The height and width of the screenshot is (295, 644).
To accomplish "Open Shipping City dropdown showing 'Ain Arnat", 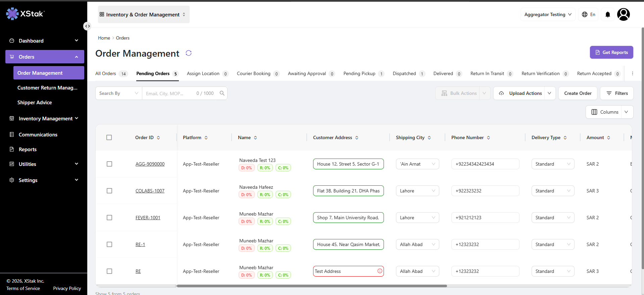I will pyautogui.click(x=417, y=164).
